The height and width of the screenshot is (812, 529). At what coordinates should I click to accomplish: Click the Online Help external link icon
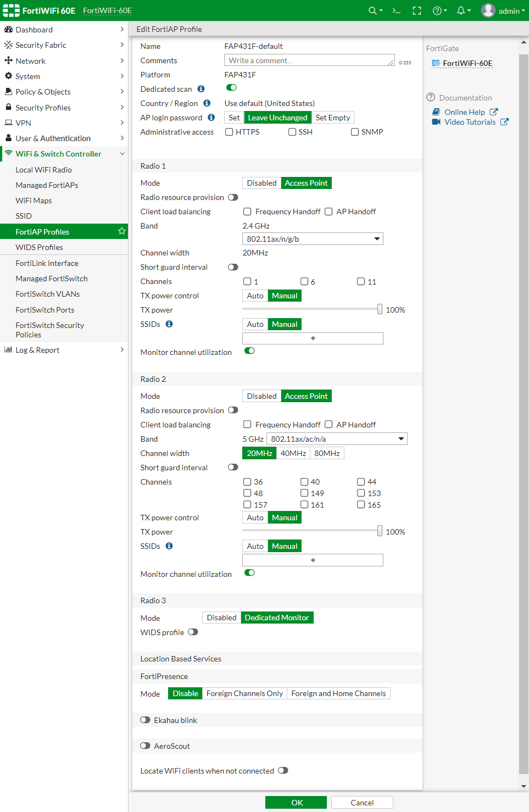point(493,112)
